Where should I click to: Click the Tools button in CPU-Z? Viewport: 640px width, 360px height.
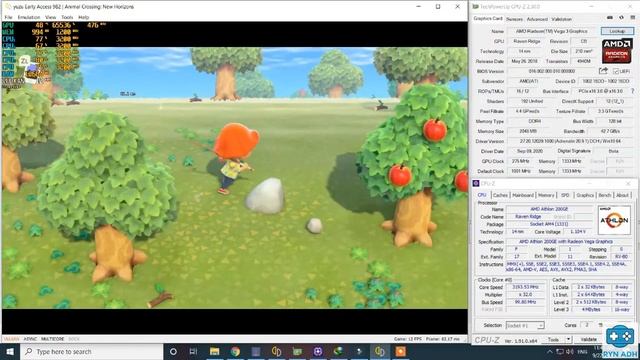click(x=553, y=340)
